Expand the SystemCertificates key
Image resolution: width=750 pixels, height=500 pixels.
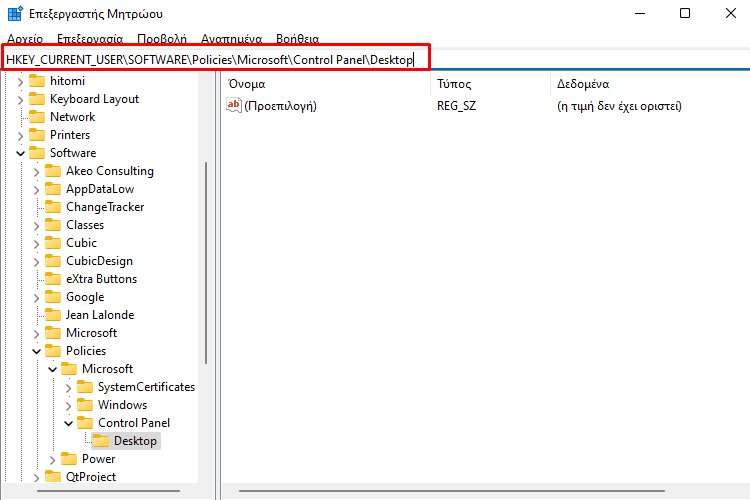coord(68,388)
